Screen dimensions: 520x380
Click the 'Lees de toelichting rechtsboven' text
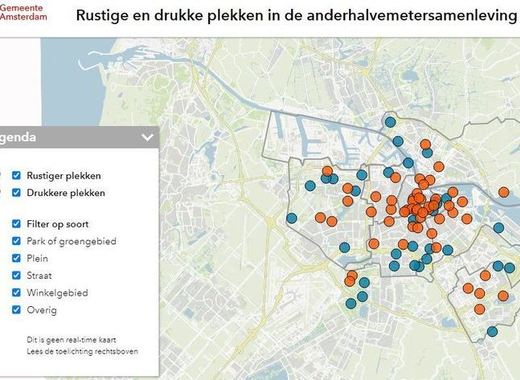[82, 351]
